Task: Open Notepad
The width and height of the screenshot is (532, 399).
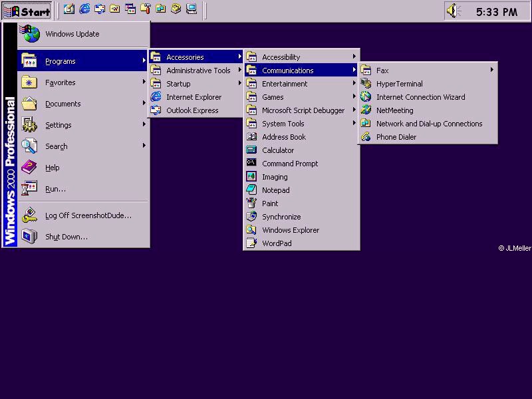Action: tap(301, 190)
